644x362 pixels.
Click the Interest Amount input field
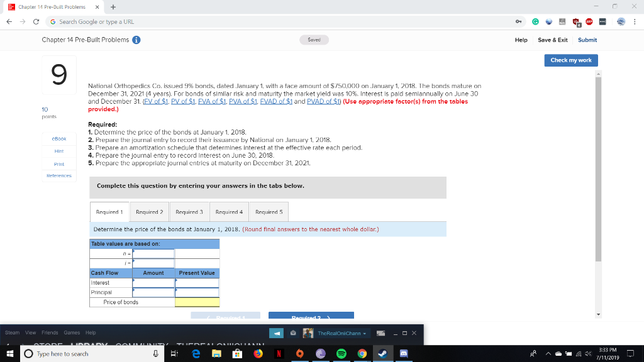click(x=153, y=283)
